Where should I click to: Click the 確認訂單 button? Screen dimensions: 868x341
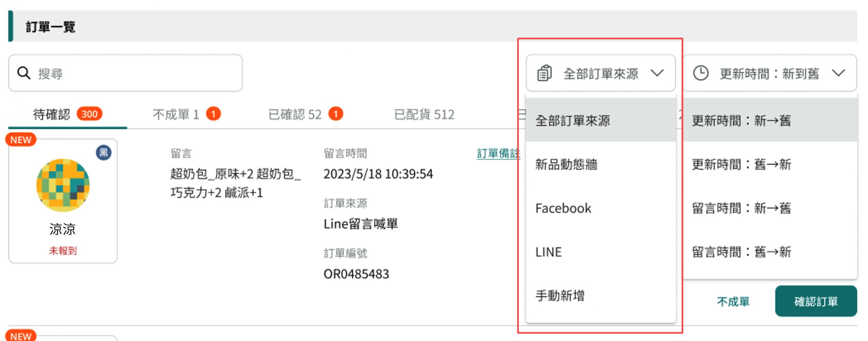point(816,301)
